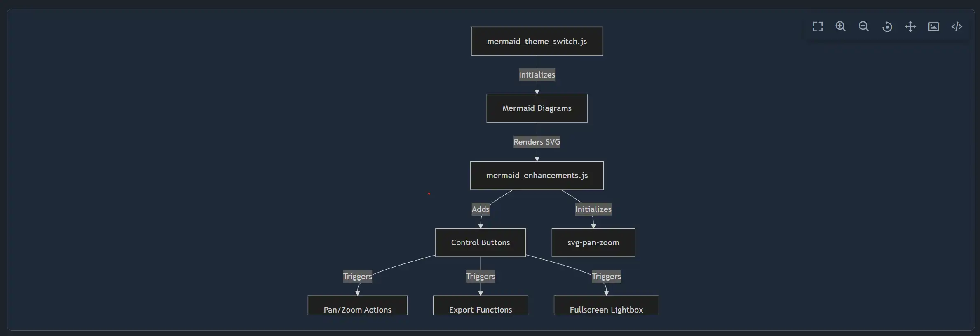Click the Control Buttons node
The image size is (980, 336).
coord(480,243)
